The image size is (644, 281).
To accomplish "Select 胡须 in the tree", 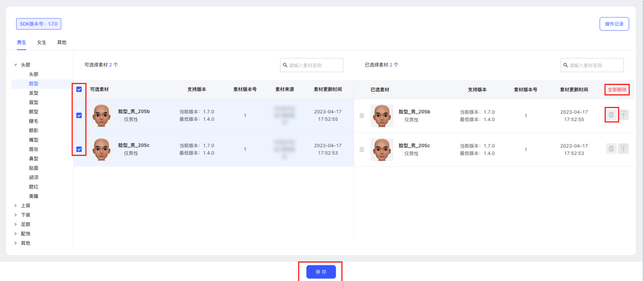I will 34,177.
